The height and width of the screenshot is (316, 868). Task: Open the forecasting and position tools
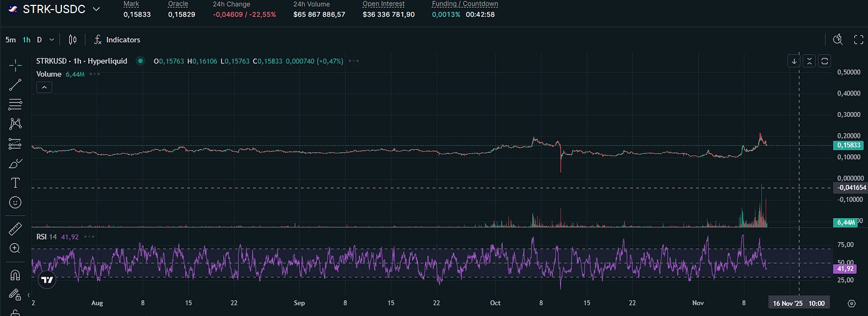pos(15,144)
